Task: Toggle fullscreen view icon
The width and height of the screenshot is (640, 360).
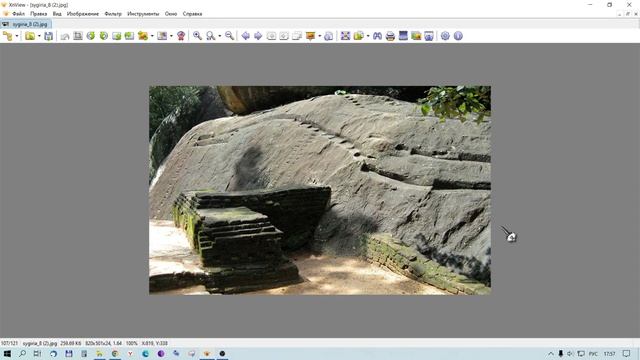Action: pos(345,36)
